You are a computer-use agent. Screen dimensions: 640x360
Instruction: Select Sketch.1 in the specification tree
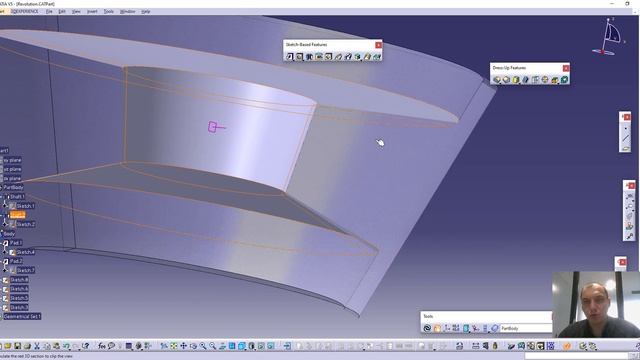pos(25,206)
